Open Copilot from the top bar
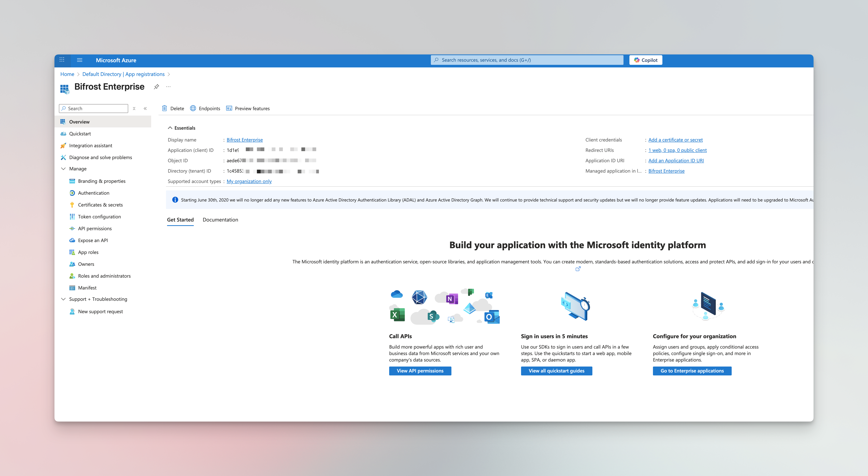The width and height of the screenshot is (868, 476). click(x=646, y=60)
